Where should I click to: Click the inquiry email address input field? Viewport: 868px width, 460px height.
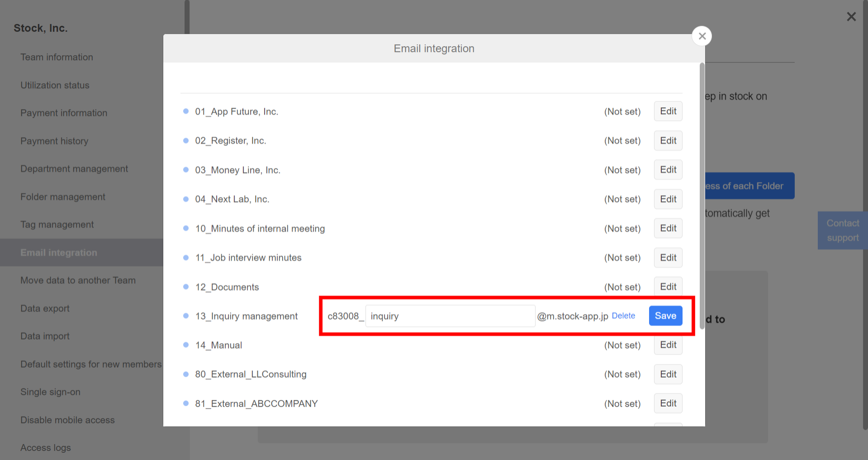pyautogui.click(x=450, y=316)
